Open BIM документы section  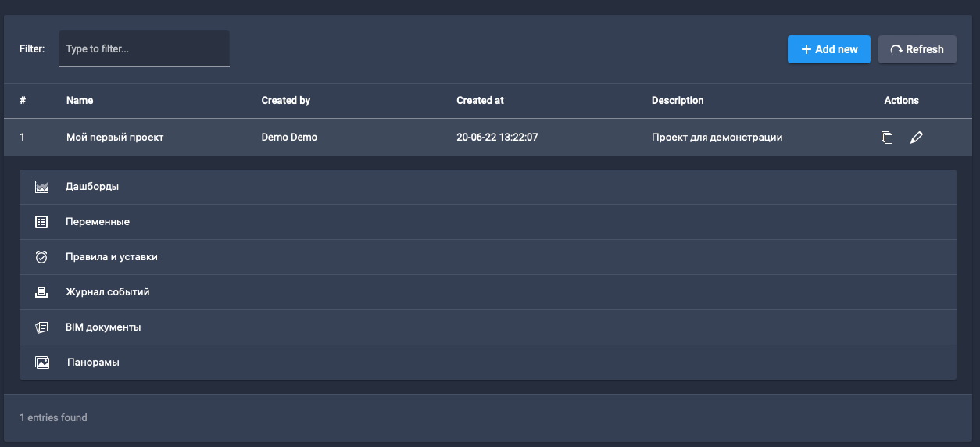click(x=103, y=327)
